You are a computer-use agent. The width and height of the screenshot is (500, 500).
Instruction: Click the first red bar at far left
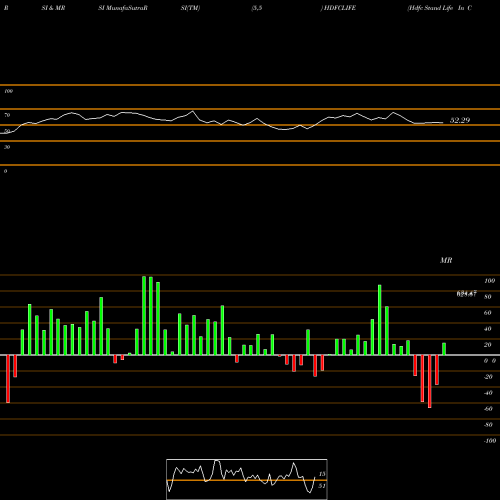tap(8, 379)
